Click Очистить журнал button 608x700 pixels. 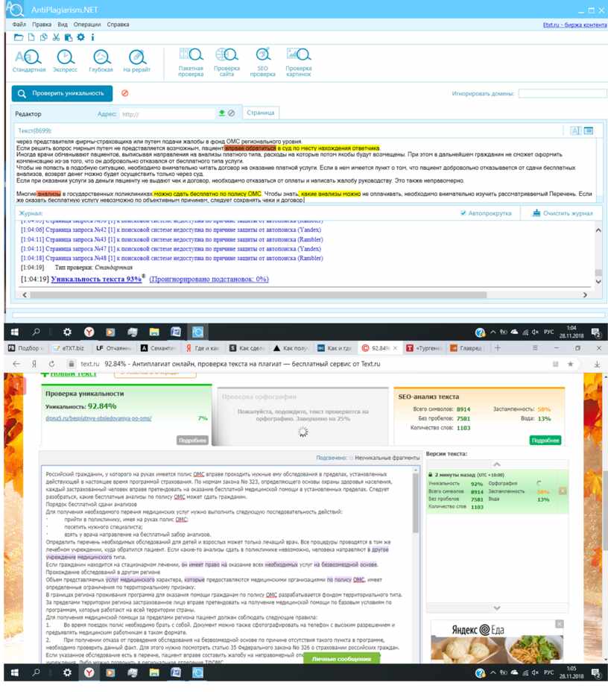pyautogui.click(x=563, y=213)
